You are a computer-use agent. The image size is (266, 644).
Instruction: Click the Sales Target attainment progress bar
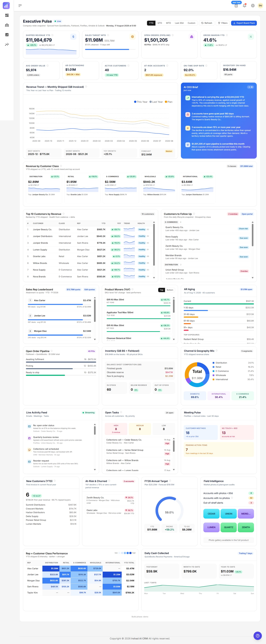tap(110, 50)
